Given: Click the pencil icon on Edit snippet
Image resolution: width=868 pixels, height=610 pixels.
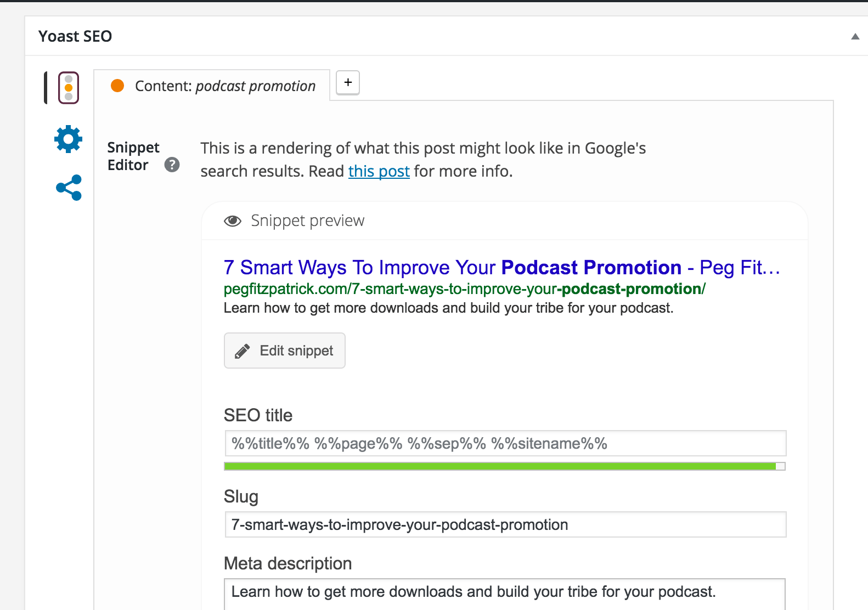Looking at the screenshot, I should coord(243,351).
